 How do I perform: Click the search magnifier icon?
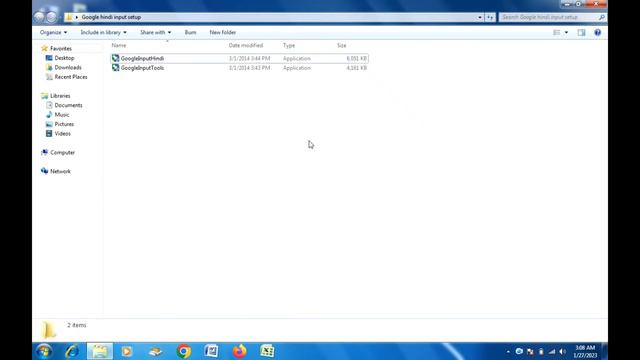click(602, 17)
